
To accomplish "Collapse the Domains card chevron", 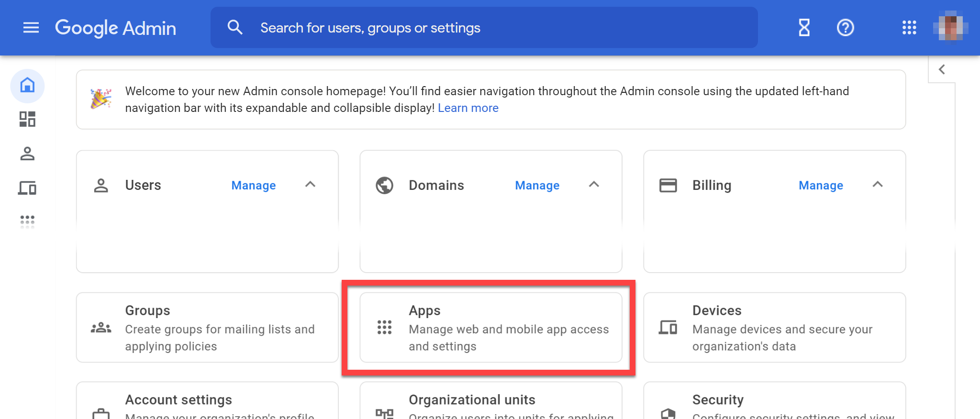I will [594, 185].
